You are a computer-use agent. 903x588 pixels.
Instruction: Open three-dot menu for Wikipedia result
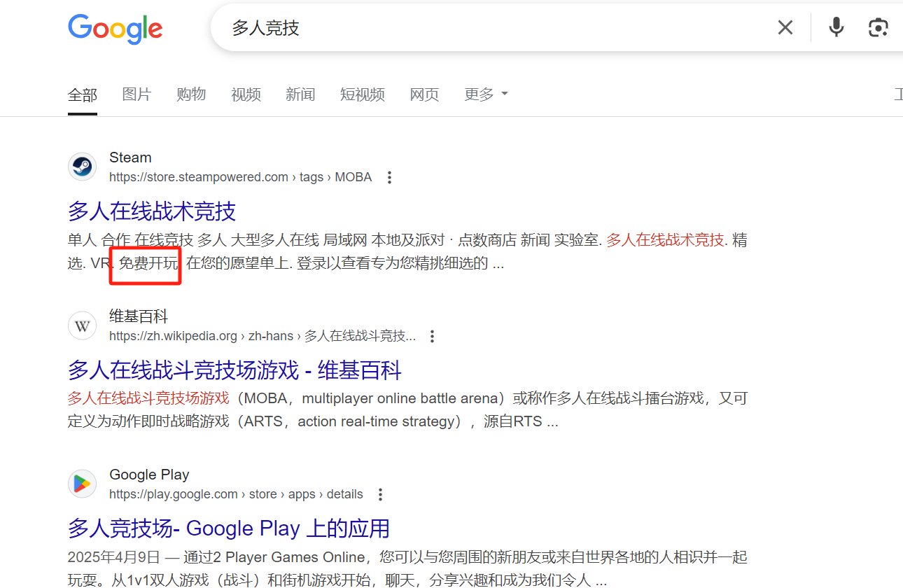[433, 336]
